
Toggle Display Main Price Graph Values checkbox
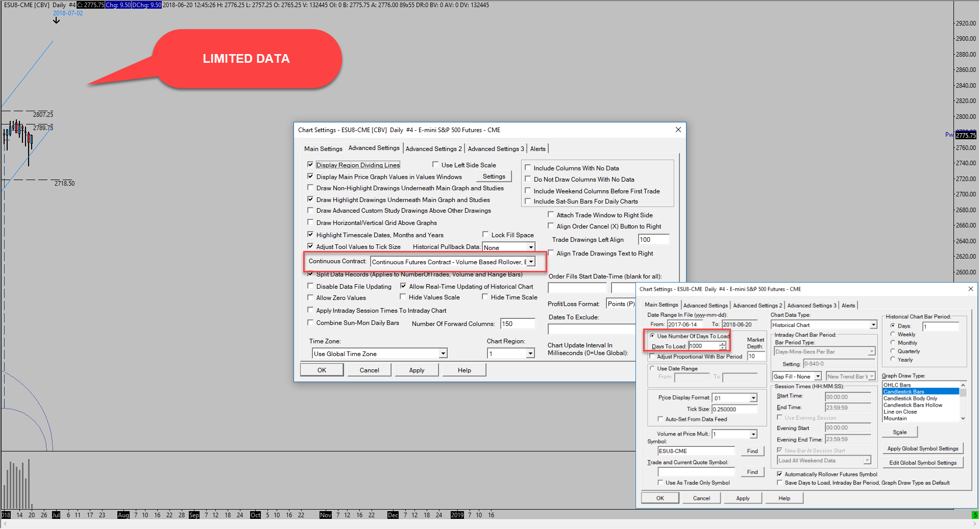click(310, 177)
